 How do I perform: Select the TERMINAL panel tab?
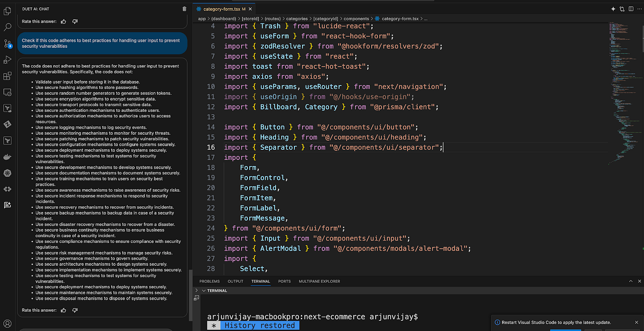[x=261, y=281]
